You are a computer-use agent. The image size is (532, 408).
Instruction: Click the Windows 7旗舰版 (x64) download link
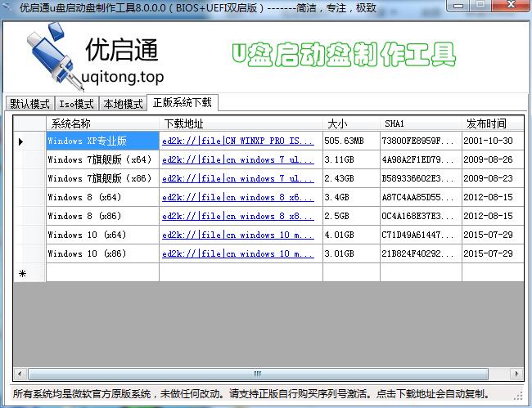tap(238, 159)
